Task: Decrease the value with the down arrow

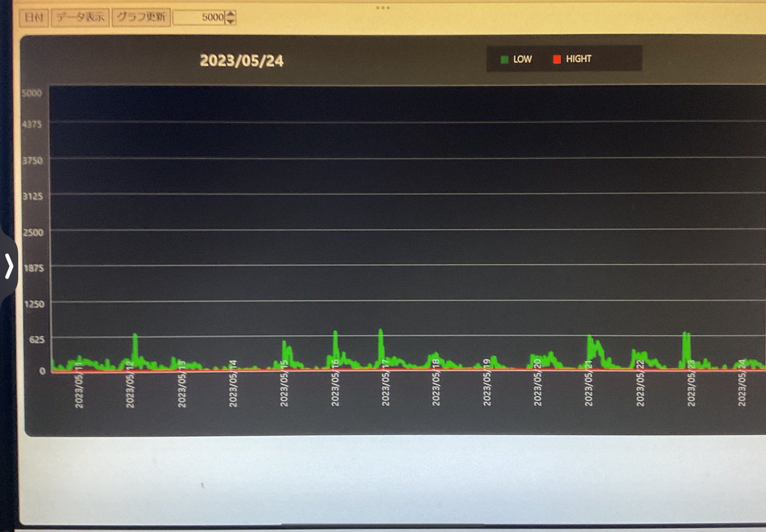Action: pos(231,22)
